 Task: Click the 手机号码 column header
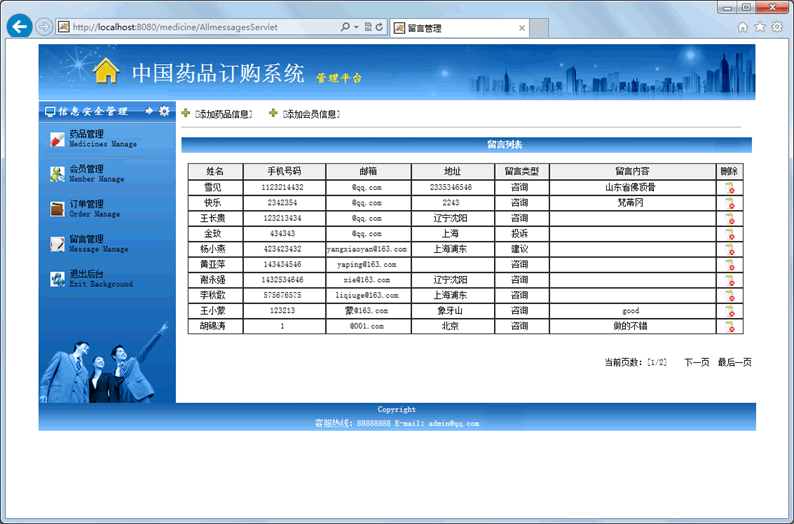284,171
